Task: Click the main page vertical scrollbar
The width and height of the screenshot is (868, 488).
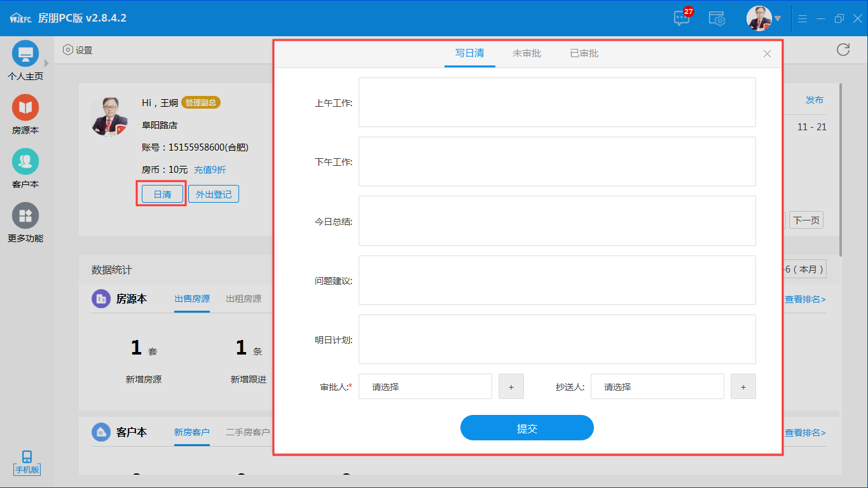Action: click(x=841, y=170)
